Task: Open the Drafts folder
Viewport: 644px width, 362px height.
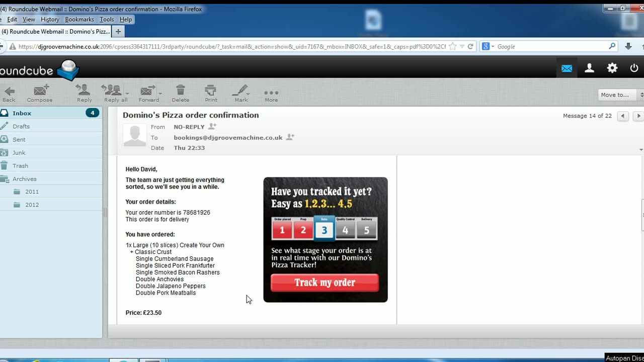Action: pos(51,126)
